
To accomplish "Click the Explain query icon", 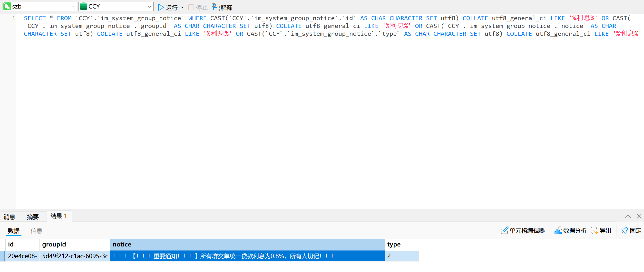I will 215,7.
